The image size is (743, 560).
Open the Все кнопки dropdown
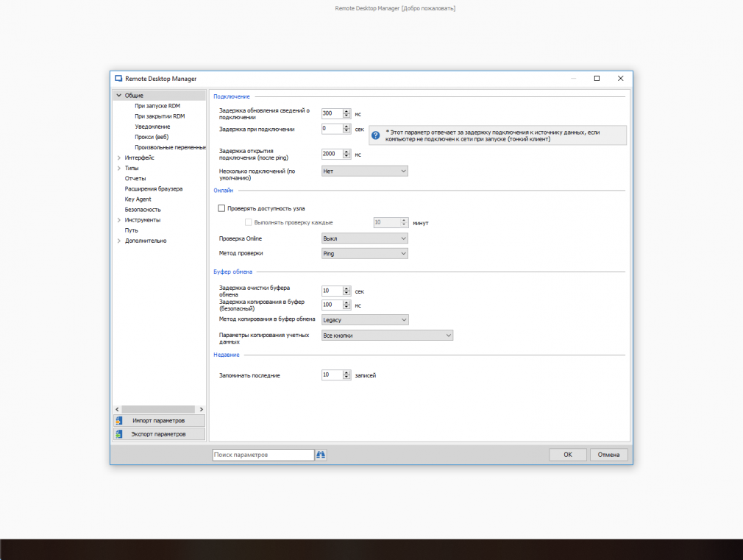coord(387,336)
